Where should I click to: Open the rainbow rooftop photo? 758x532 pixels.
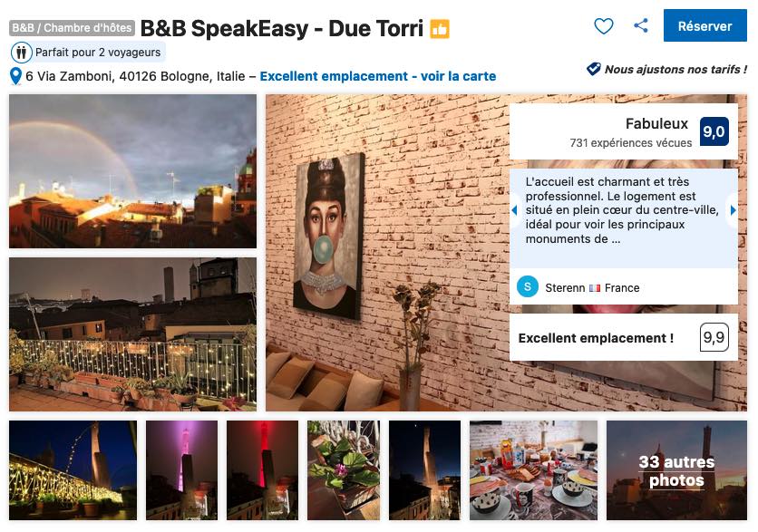coord(133,171)
